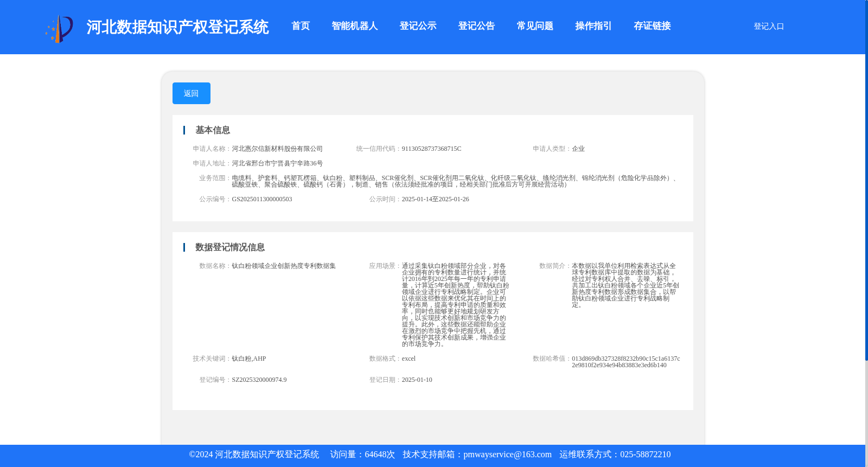This screenshot has width=868, height=467.
Task: Open the 存证链接 menu item
Action: point(652,26)
